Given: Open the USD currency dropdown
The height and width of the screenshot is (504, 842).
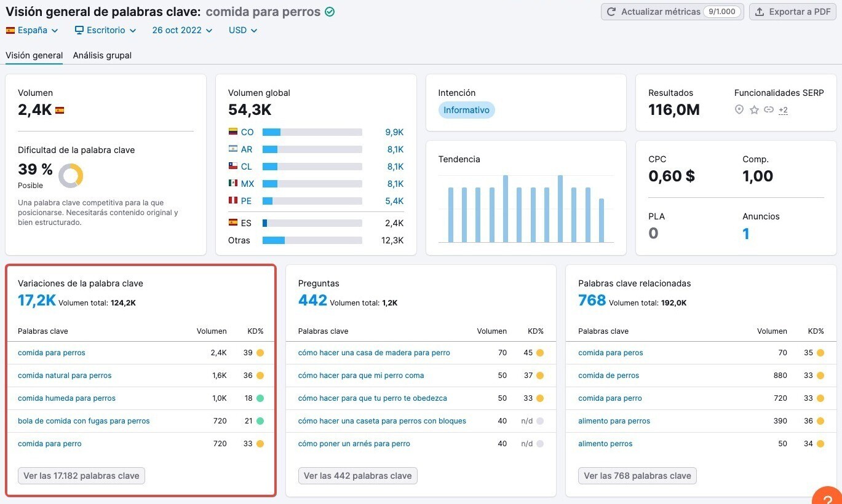Looking at the screenshot, I should [x=243, y=30].
